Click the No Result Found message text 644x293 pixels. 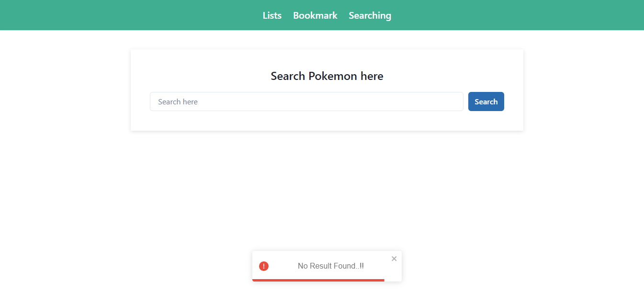pyautogui.click(x=330, y=266)
